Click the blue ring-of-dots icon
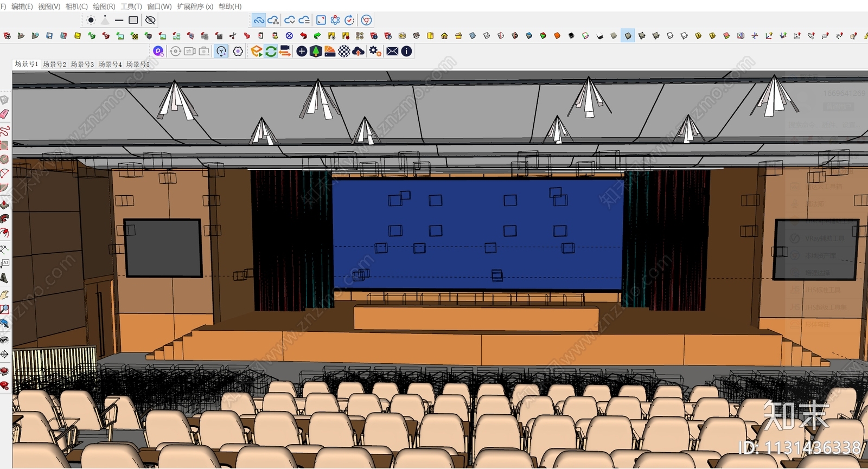Image resolution: width=868 pixels, height=469 pixels. [335, 20]
